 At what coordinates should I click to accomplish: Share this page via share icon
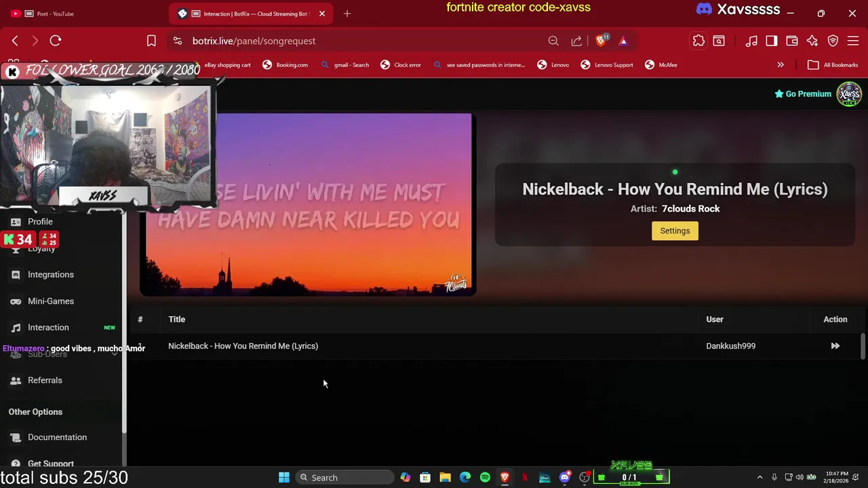click(x=576, y=41)
